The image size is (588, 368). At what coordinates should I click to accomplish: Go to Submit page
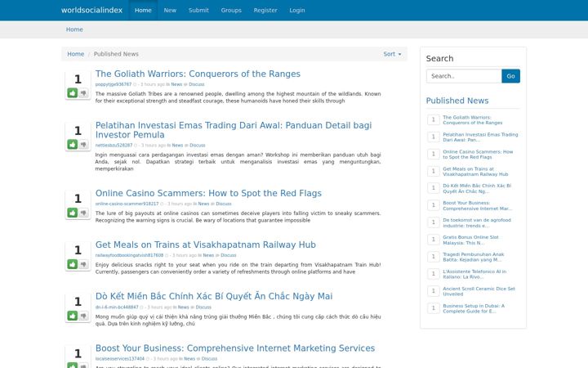point(198,10)
